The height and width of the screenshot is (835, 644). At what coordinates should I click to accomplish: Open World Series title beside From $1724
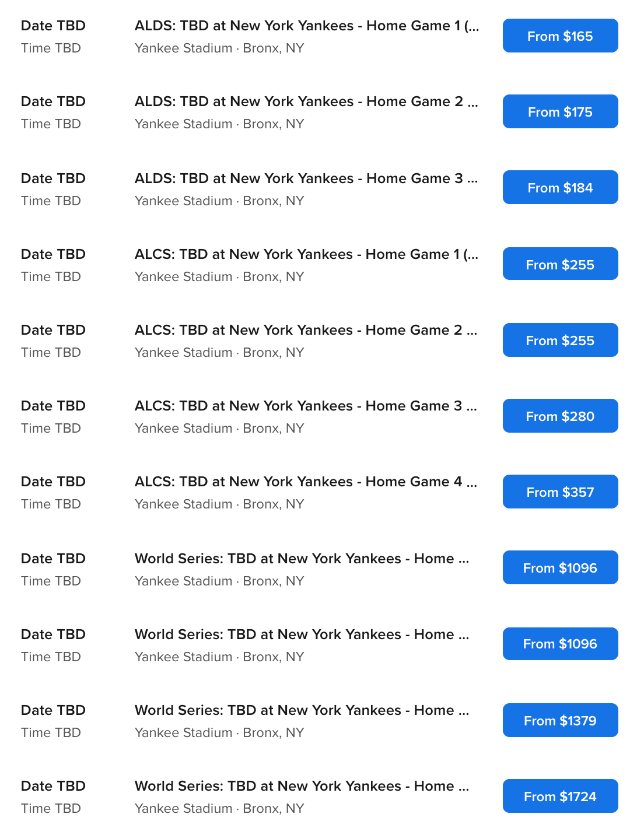pos(302,787)
